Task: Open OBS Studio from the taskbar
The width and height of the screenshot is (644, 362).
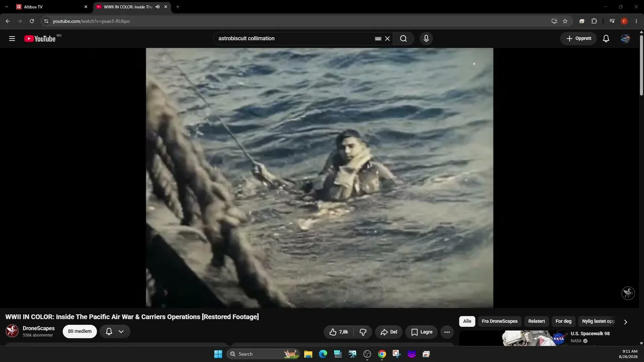Action: coord(367,354)
